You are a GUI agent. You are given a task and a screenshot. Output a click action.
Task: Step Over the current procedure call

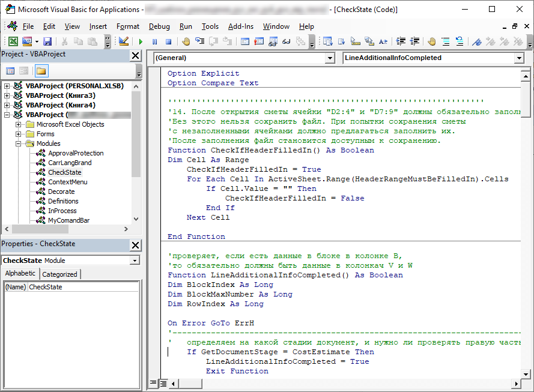click(213, 41)
